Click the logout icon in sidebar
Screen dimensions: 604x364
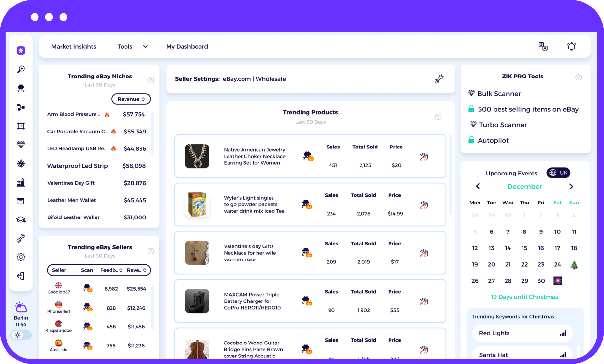click(x=21, y=276)
